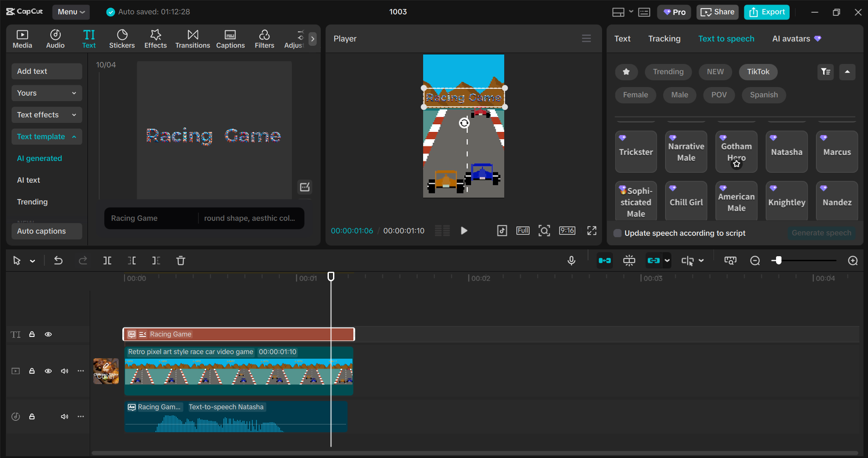The height and width of the screenshot is (458, 868).
Task: Open the 9:16 aspect ratio dropdown
Action: pos(567,231)
